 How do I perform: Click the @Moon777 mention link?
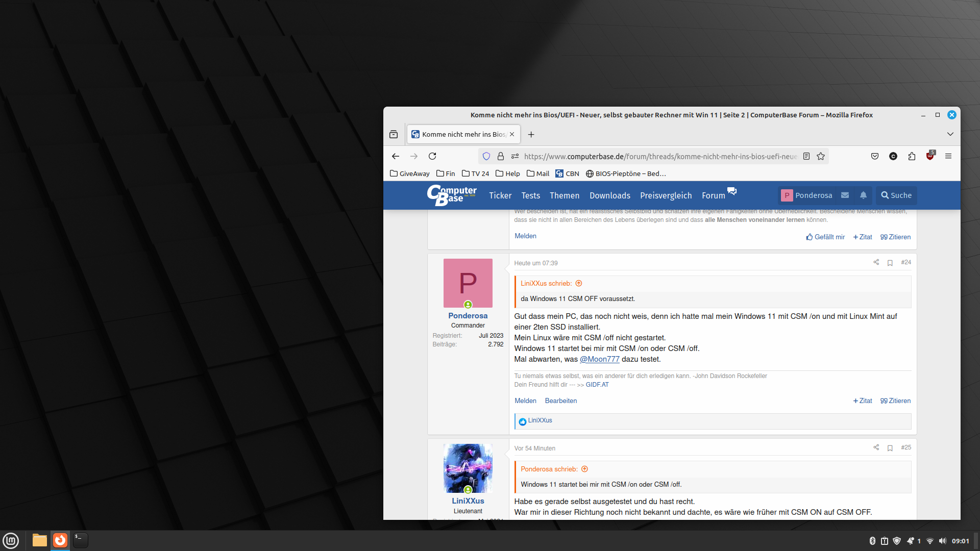pyautogui.click(x=599, y=359)
